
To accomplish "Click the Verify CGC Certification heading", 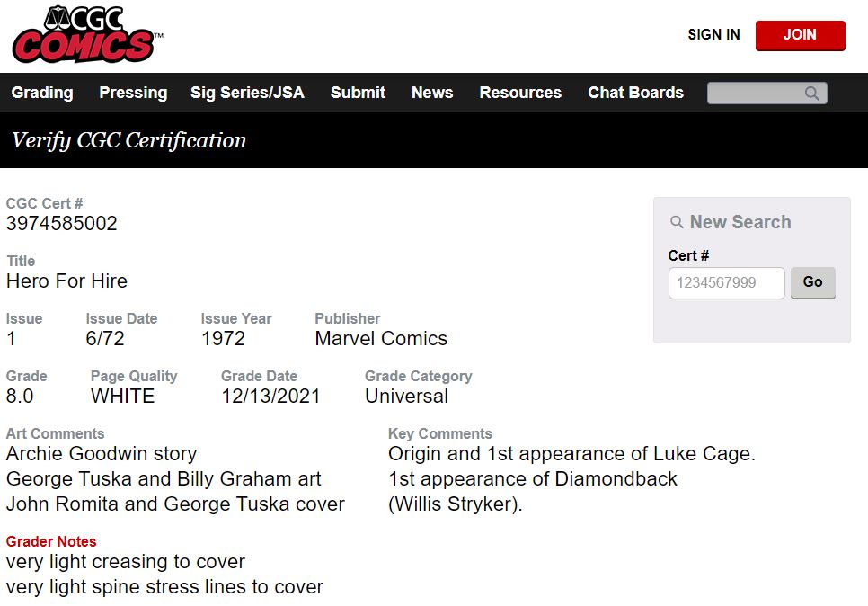I will (x=129, y=140).
